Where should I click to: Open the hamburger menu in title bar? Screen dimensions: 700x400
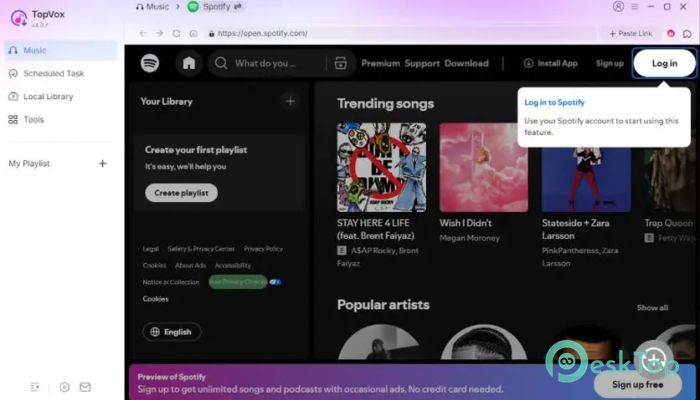click(634, 7)
